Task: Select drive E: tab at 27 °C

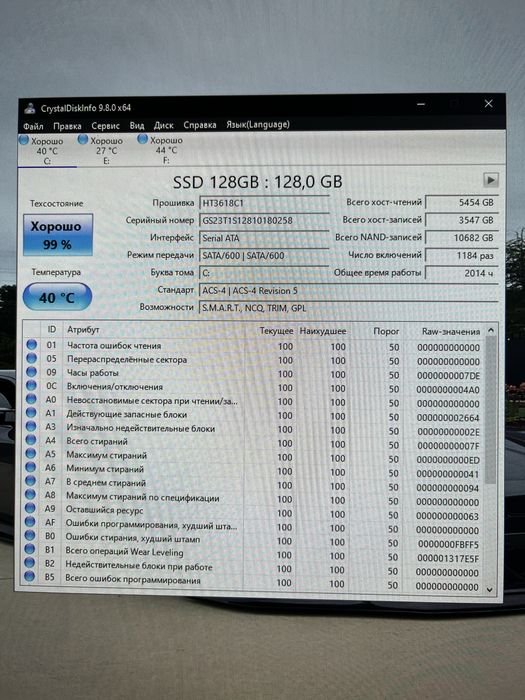Action: click(106, 150)
